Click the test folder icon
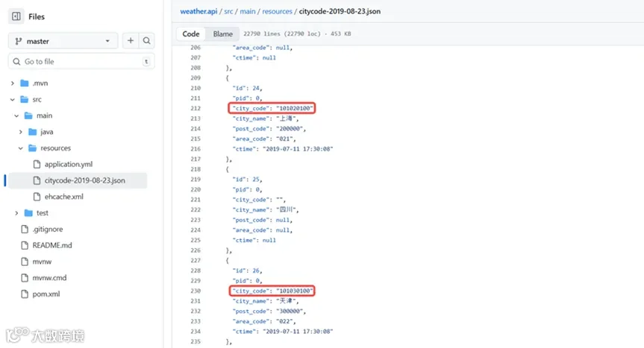The height and width of the screenshot is (348, 644). [x=28, y=213]
